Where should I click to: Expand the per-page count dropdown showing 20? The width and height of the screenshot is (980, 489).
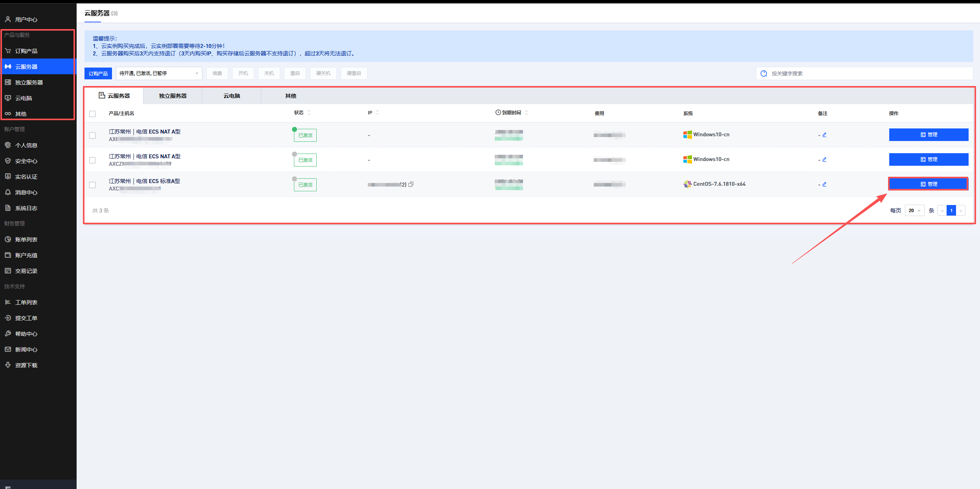tap(914, 211)
